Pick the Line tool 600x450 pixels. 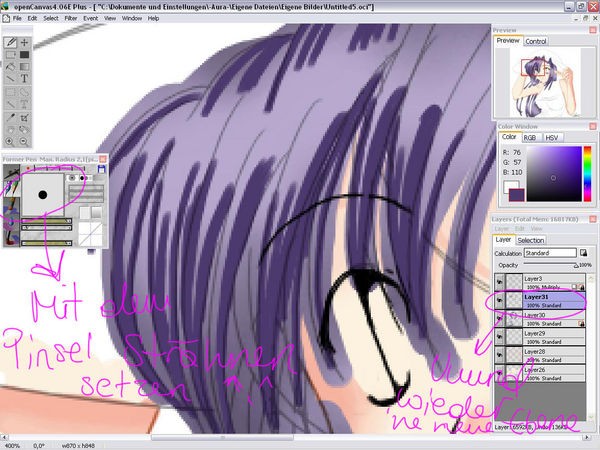(10, 79)
